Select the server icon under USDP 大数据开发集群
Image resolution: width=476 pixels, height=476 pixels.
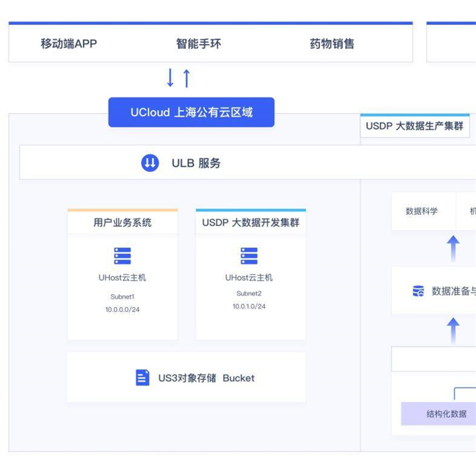click(249, 256)
